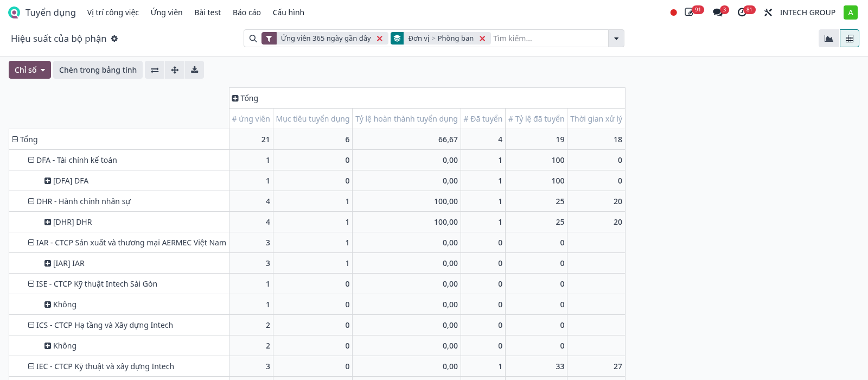Viewport: 868px width, 380px height.
Task: Open the chat messages icon
Action: coord(718,12)
